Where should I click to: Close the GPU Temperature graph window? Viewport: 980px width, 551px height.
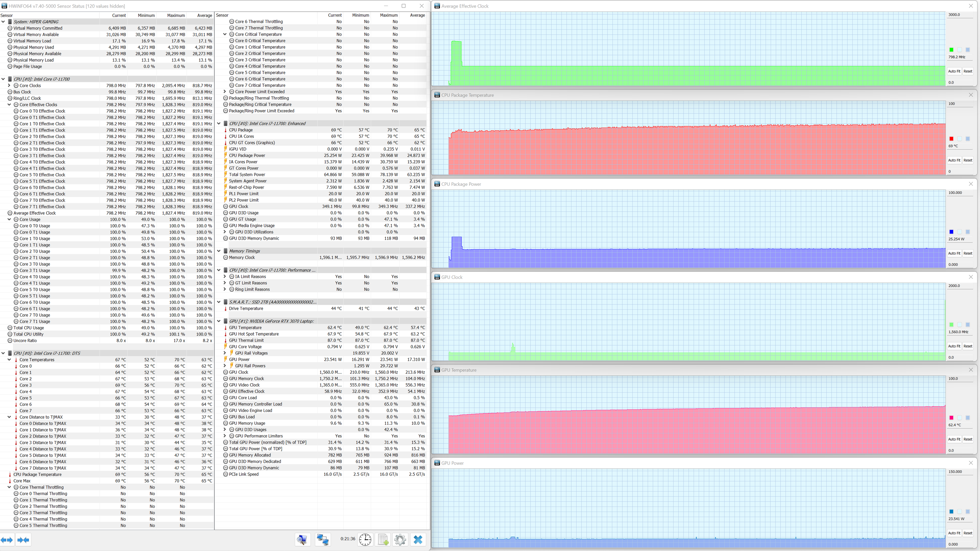click(x=971, y=370)
